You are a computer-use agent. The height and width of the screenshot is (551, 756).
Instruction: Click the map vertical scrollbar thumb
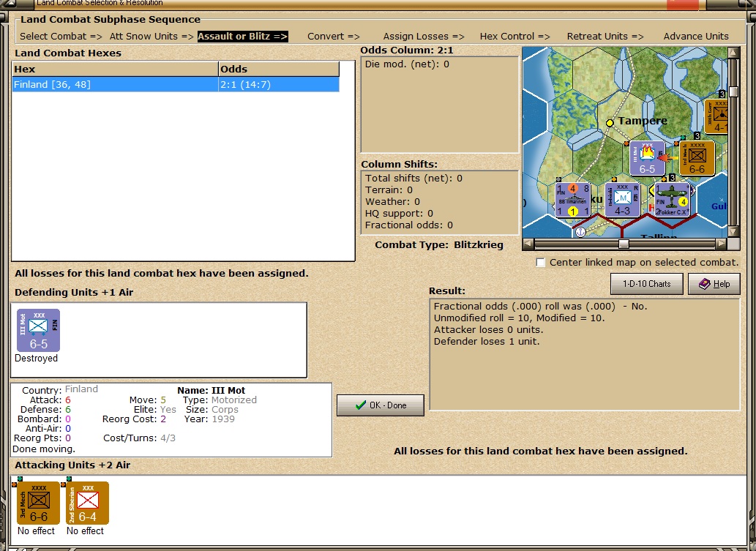pyautogui.click(x=733, y=91)
